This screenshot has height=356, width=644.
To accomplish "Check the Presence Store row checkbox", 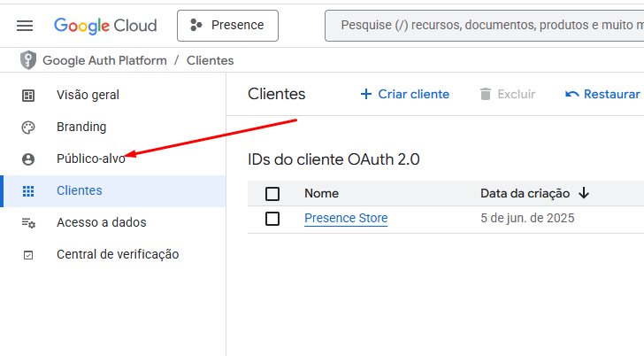I will (272, 219).
